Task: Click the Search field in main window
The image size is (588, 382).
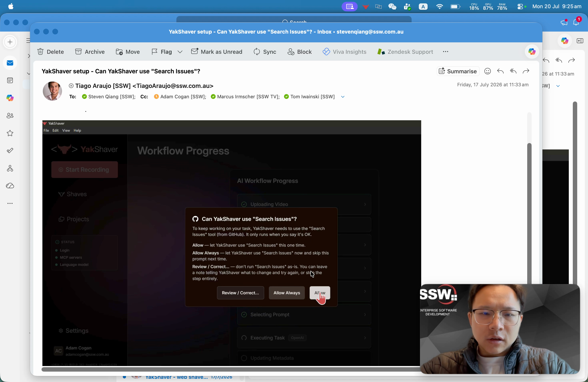Action: pyautogui.click(x=294, y=20)
